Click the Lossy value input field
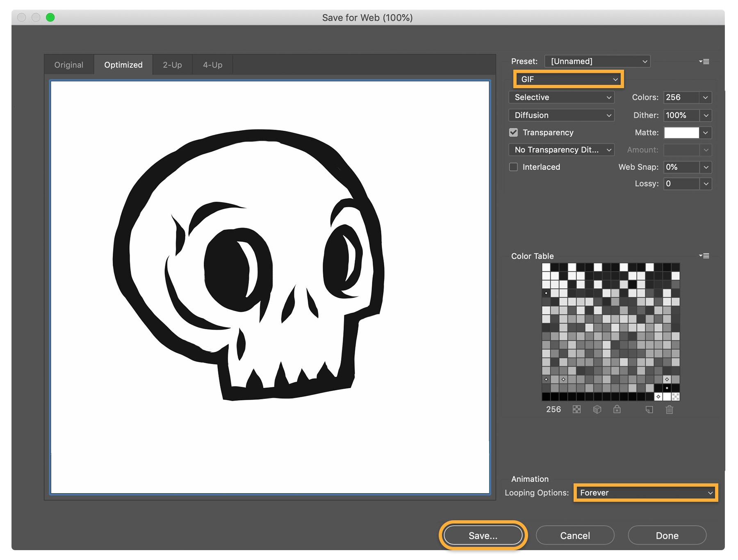Viewport: 738px width, 560px height. [x=681, y=184]
